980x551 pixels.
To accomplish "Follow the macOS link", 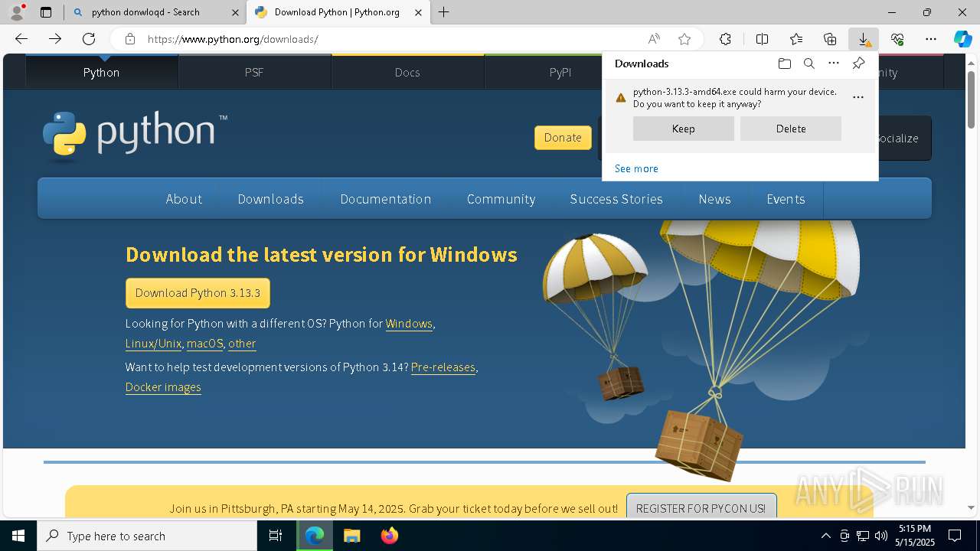I will 204,344.
